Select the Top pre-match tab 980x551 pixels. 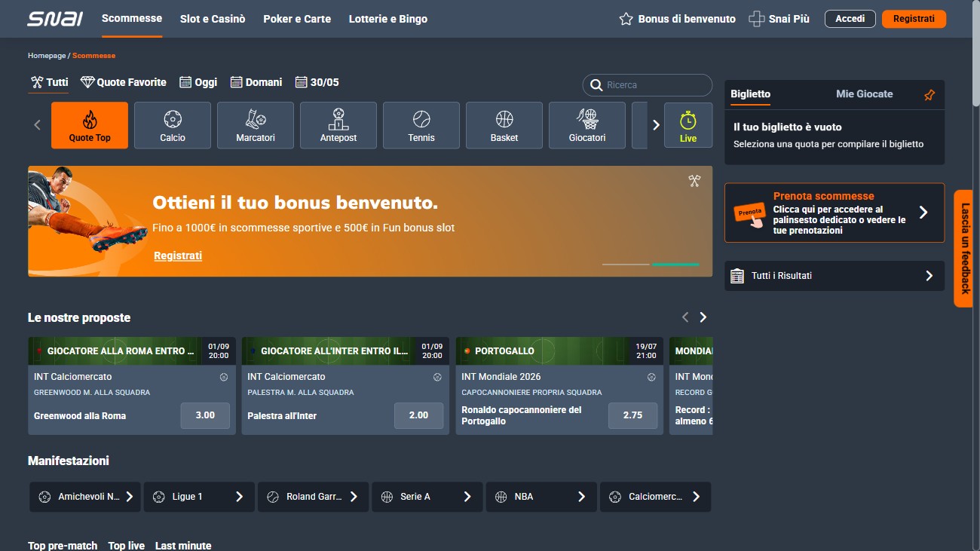[63, 545]
